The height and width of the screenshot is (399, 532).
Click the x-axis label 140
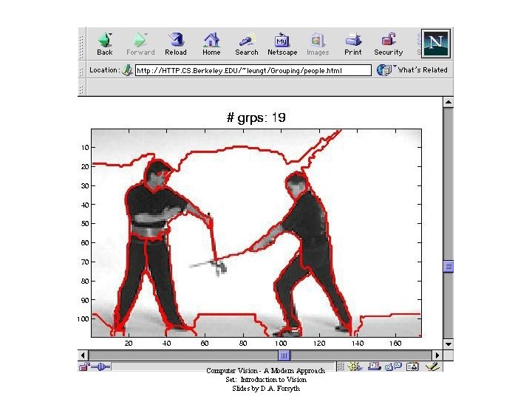pyautogui.click(x=358, y=344)
